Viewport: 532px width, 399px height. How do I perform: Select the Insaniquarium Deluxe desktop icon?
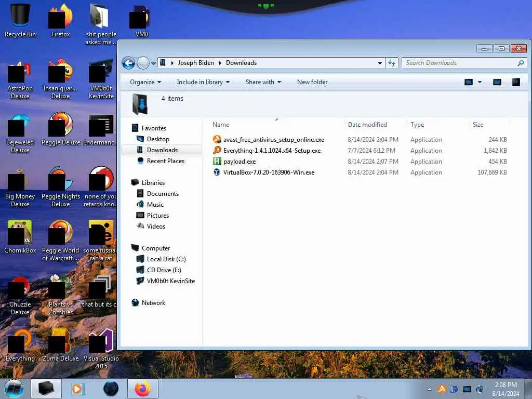tap(61, 81)
